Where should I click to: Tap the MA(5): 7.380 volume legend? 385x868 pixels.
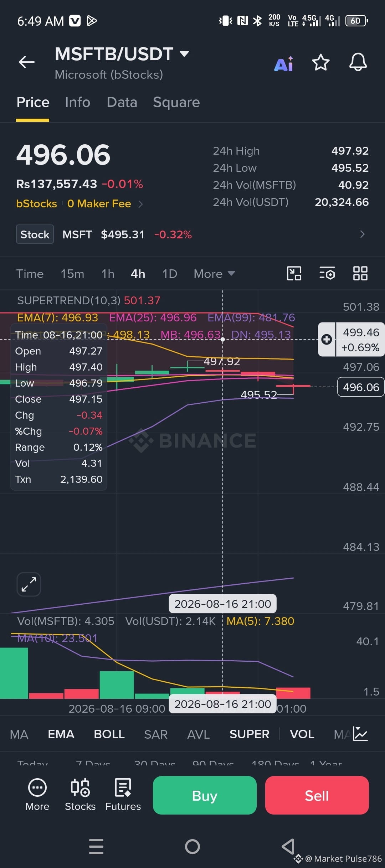pos(260,621)
